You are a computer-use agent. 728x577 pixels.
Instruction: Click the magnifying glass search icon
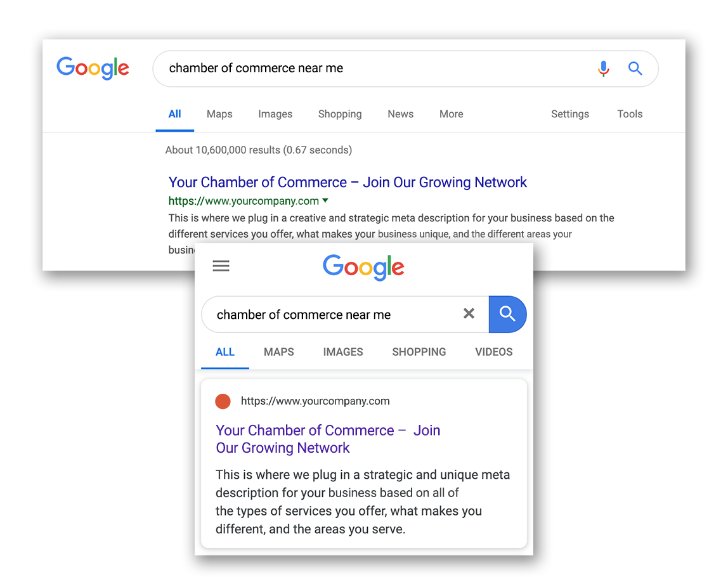tap(635, 68)
